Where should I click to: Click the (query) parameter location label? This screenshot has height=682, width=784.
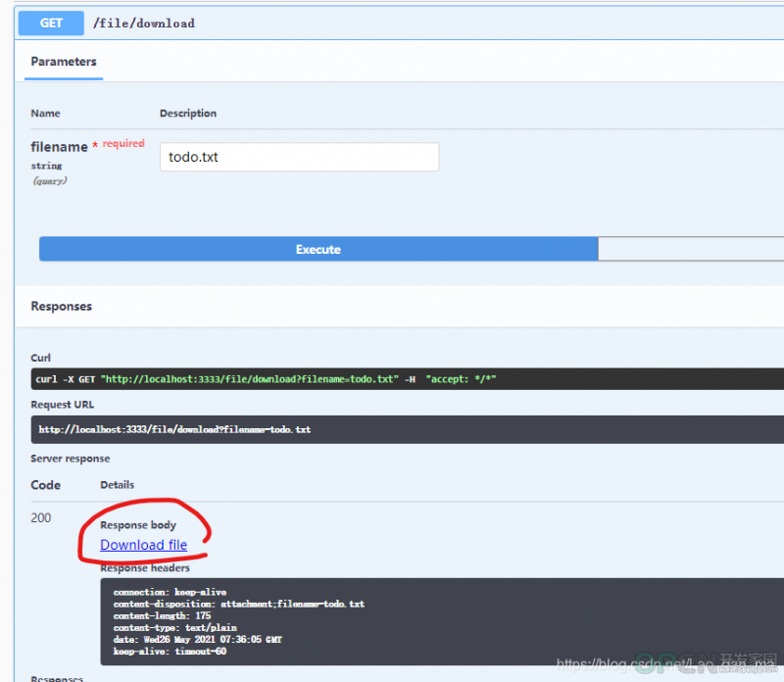[x=50, y=181]
